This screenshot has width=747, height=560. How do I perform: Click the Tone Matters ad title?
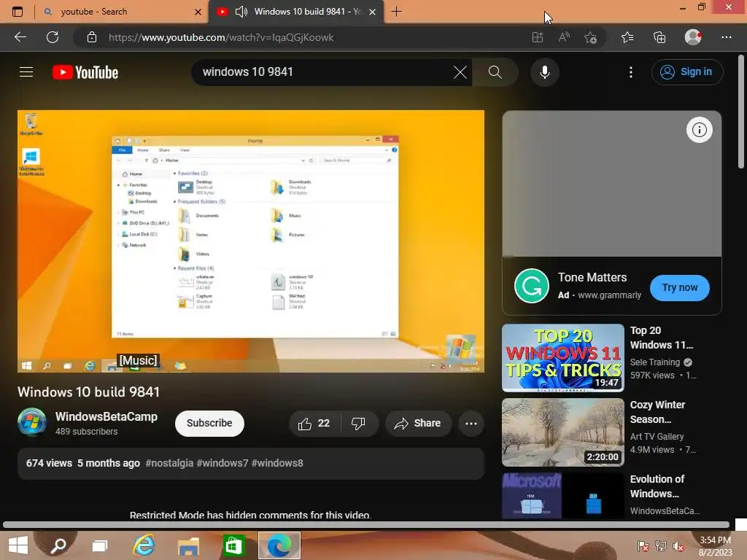click(x=592, y=277)
